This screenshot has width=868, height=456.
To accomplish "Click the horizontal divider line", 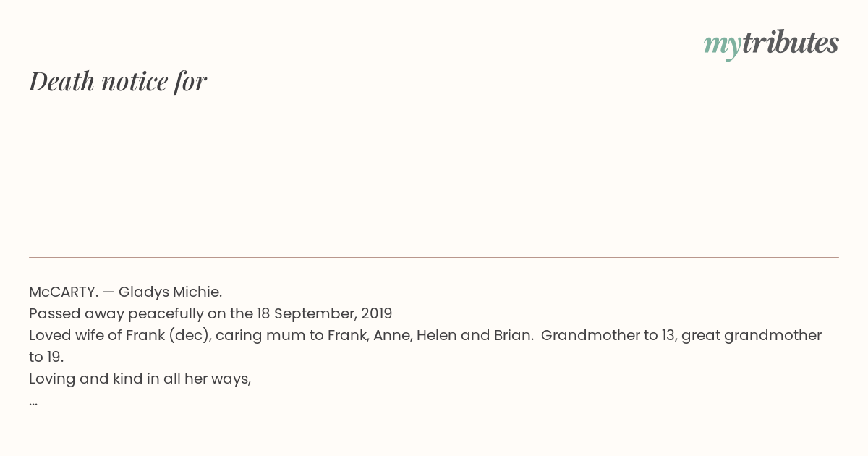I will click(x=434, y=257).
